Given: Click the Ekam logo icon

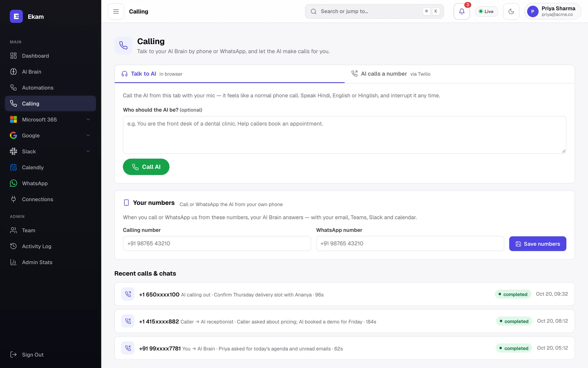Looking at the screenshot, I should (16, 17).
